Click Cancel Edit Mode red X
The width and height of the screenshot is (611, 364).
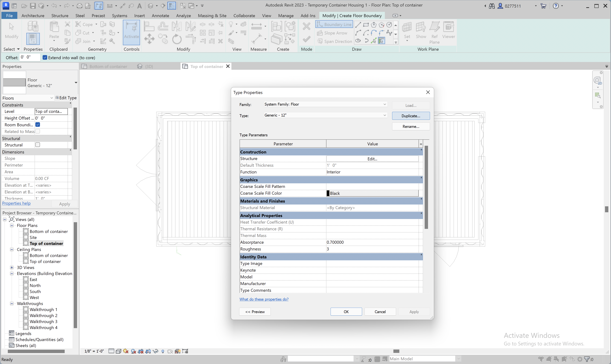[306, 26]
